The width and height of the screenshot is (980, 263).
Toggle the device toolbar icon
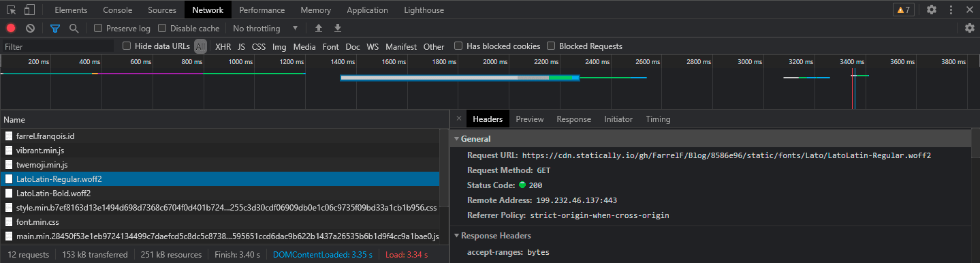pos(29,10)
